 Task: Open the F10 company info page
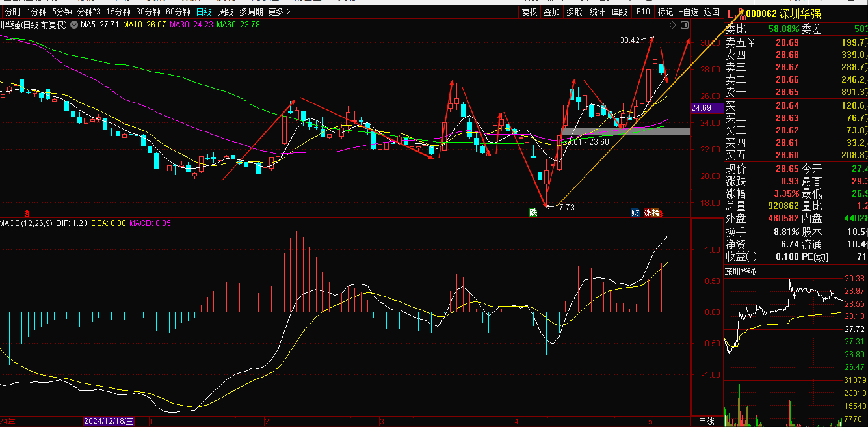(643, 12)
